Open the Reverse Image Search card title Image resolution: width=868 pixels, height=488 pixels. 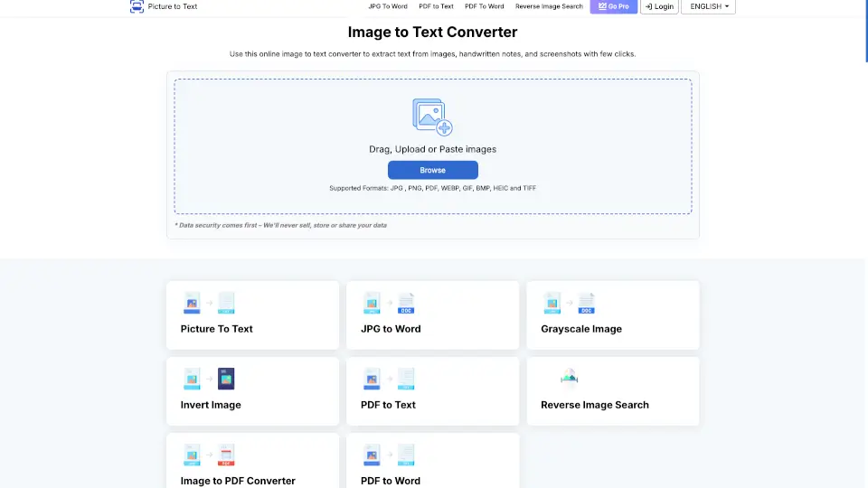pyautogui.click(x=594, y=405)
